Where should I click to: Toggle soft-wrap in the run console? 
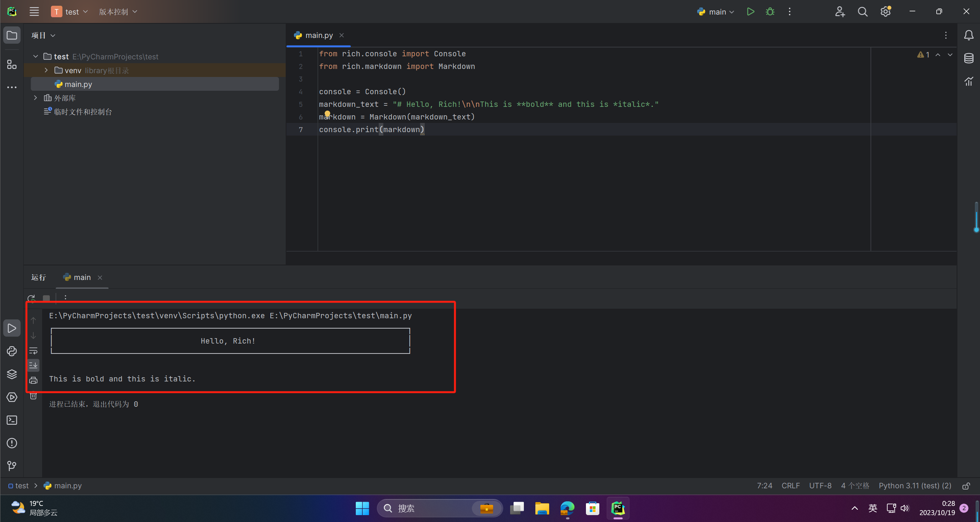coord(33,350)
